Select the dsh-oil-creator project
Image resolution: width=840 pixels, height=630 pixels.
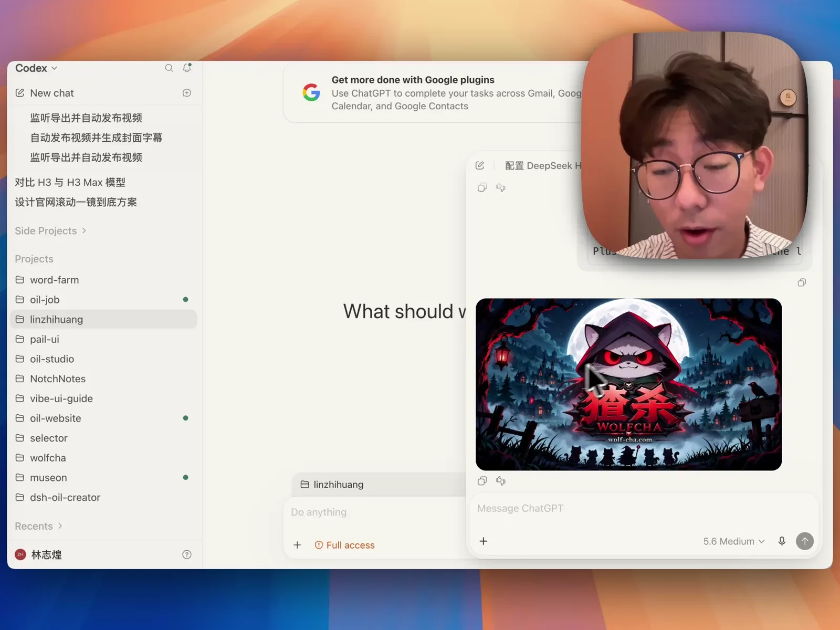(x=103, y=497)
